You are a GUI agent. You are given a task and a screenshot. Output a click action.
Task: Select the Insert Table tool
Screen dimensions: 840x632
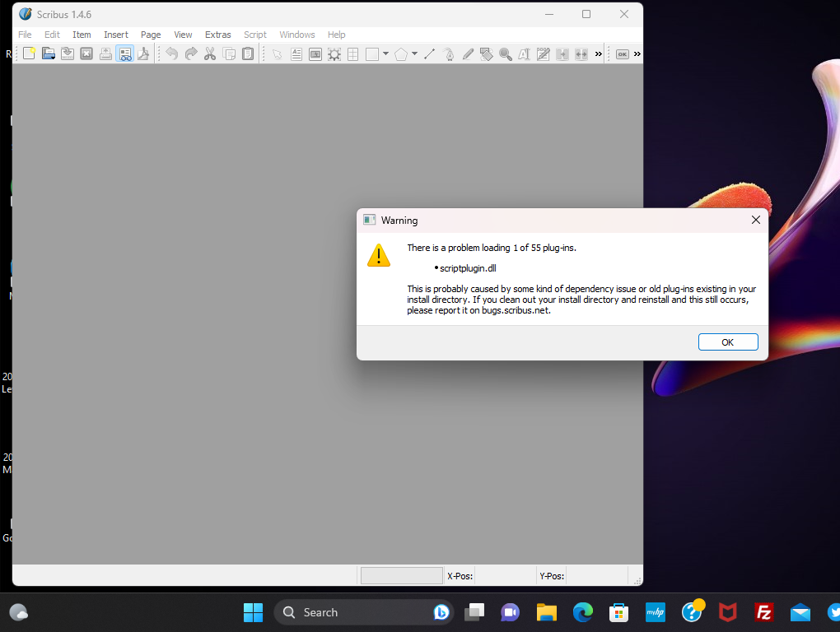click(x=352, y=54)
